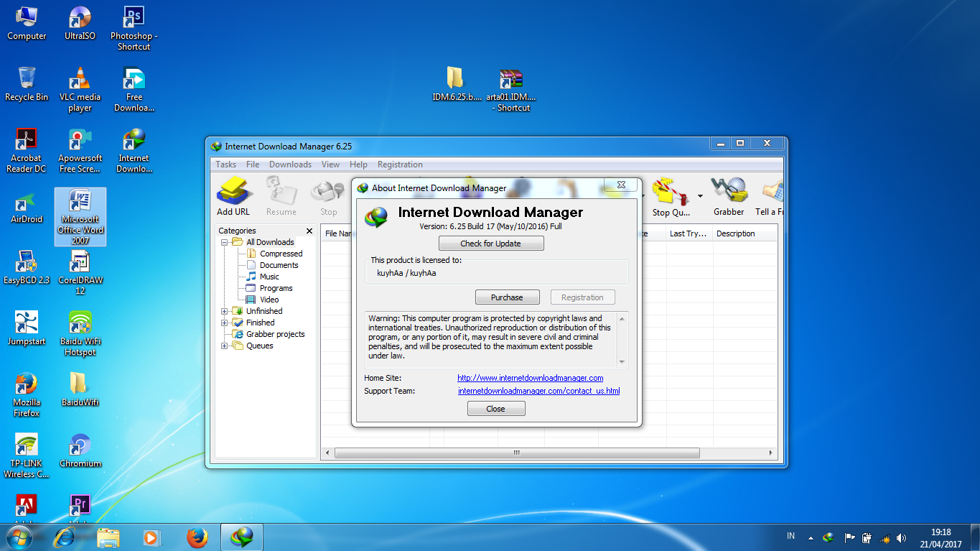Image resolution: width=980 pixels, height=551 pixels.
Task: Click the Close button in About dialog
Action: pyautogui.click(x=496, y=409)
